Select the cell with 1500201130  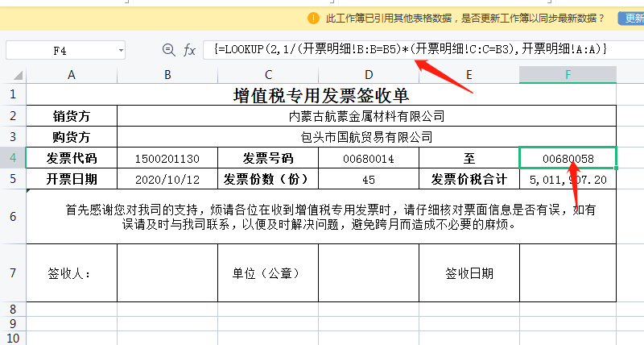click(167, 158)
